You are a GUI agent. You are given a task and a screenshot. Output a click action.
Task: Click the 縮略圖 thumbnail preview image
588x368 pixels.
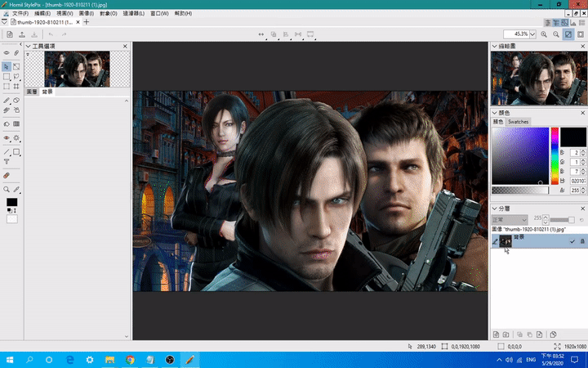coord(539,79)
